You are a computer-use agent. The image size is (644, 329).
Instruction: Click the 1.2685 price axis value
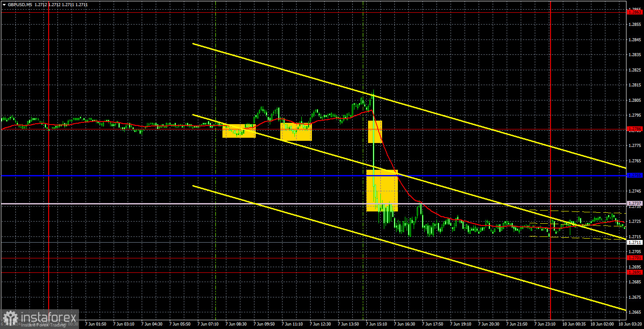635,282
